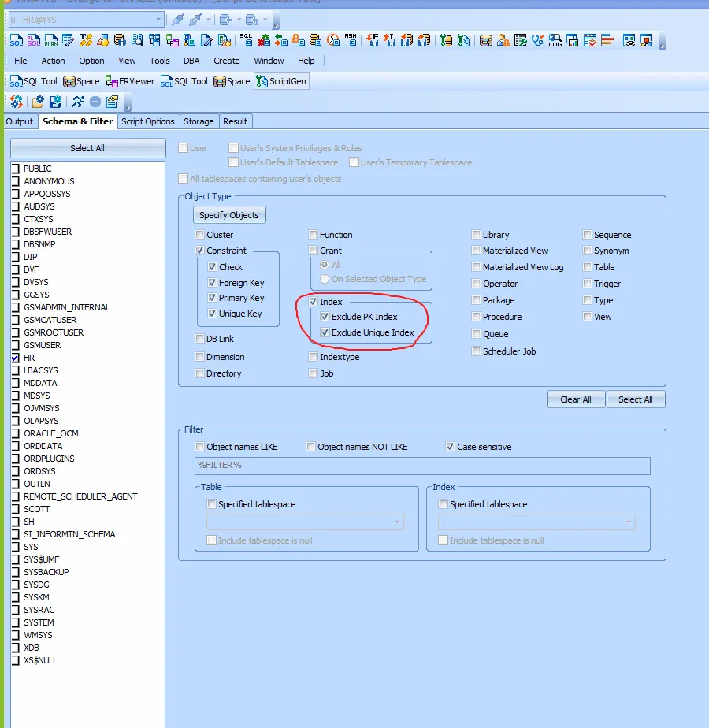Enable the Sequence checkbox
This screenshot has height=728, width=709.
tap(588, 235)
